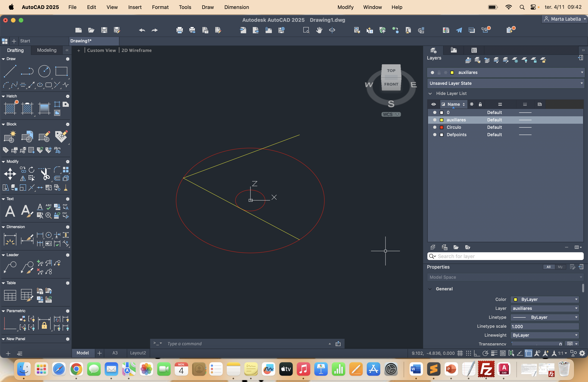Select the Line tool in Draw panel
588x382 pixels.
(x=10, y=71)
